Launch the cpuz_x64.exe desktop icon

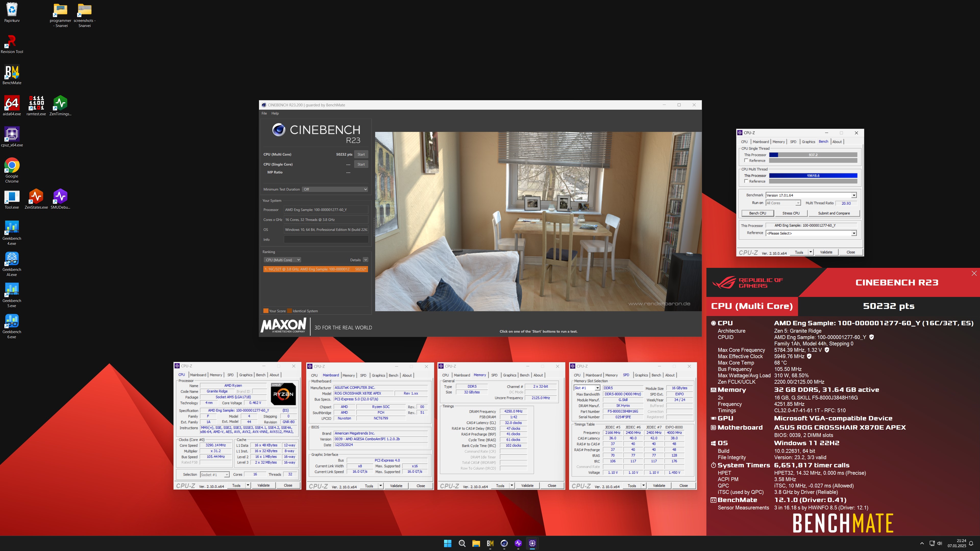pyautogui.click(x=12, y=137)
